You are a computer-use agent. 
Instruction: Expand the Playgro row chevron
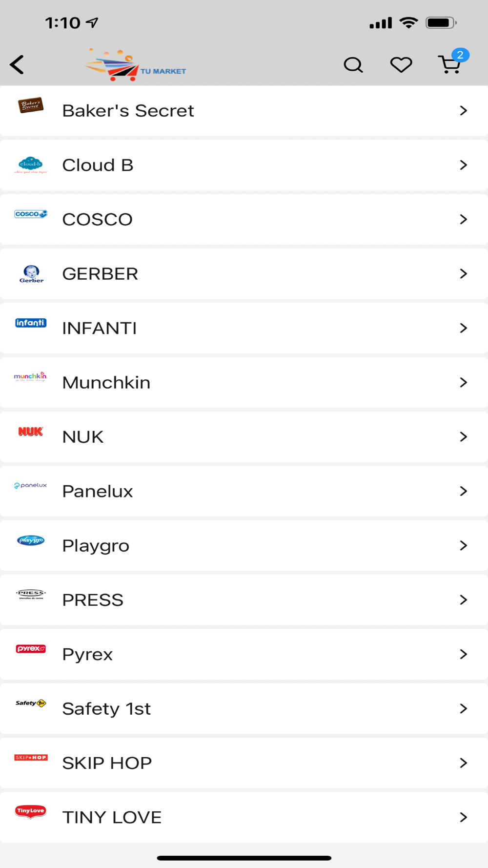464,546
